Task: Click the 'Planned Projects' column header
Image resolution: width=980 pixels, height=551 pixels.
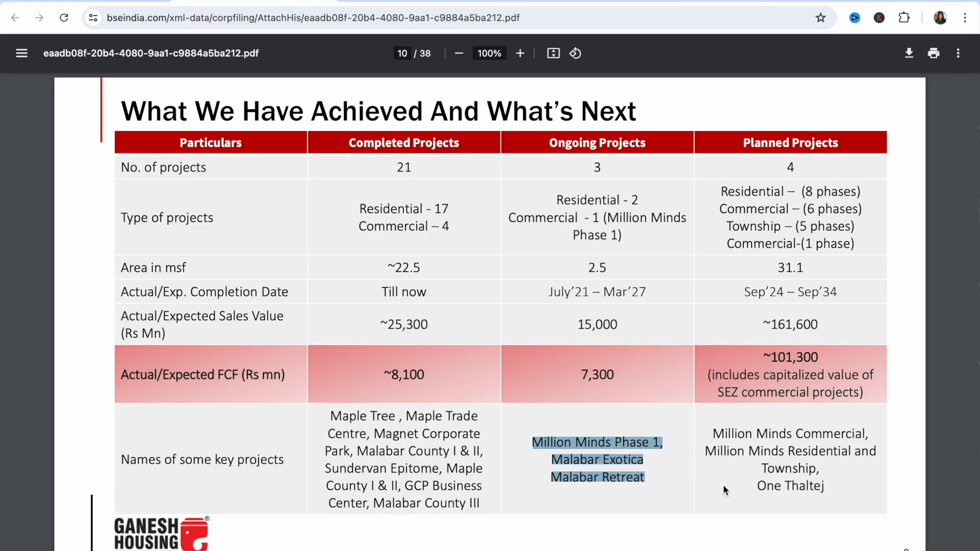Action: [791, 143]
